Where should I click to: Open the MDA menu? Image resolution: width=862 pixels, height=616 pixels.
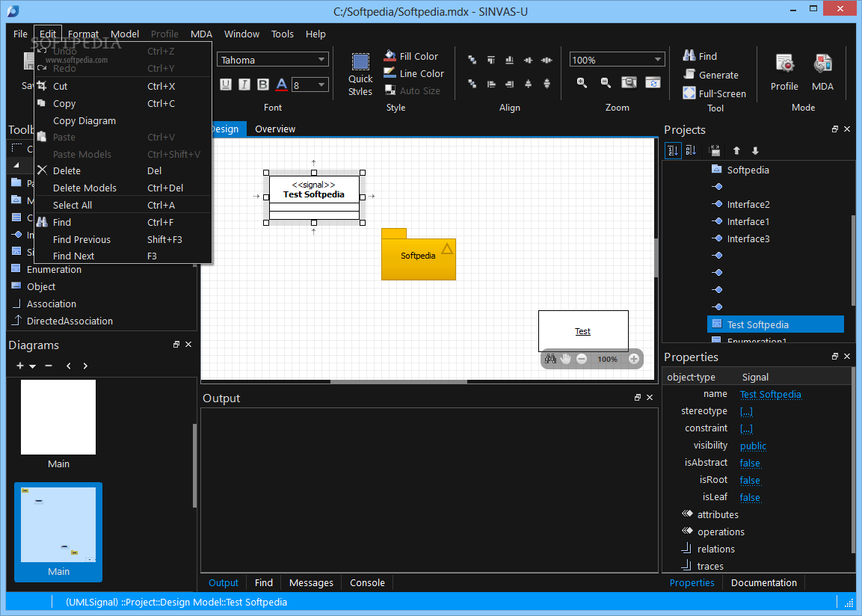point(201,34)
